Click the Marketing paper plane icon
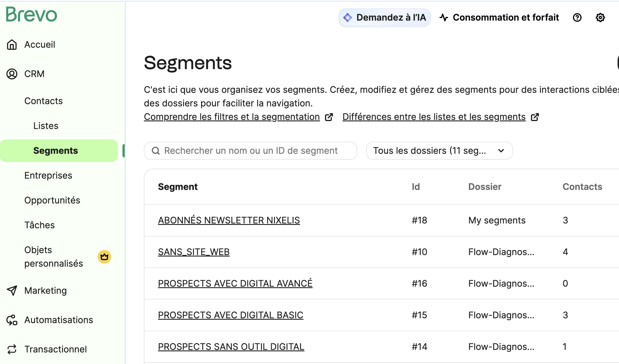Viewport: 619px width, 364px height. click(12, 290)
